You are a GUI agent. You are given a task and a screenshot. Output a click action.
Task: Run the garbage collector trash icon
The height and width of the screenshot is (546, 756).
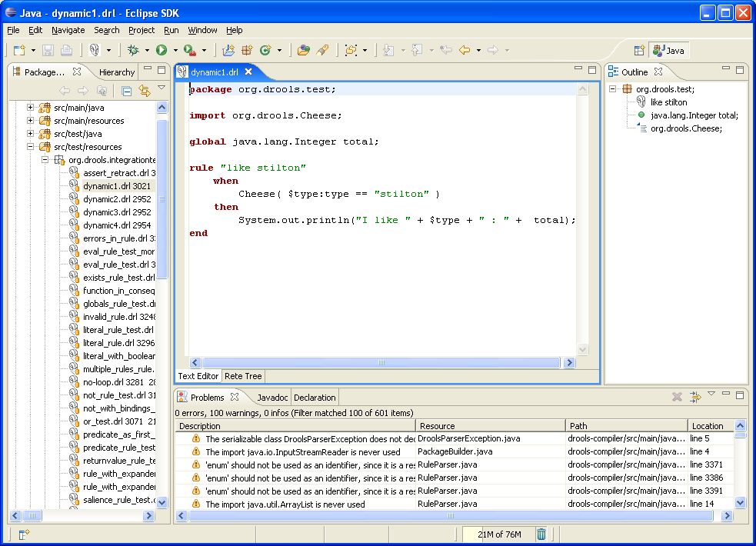[x=541, y=534]
